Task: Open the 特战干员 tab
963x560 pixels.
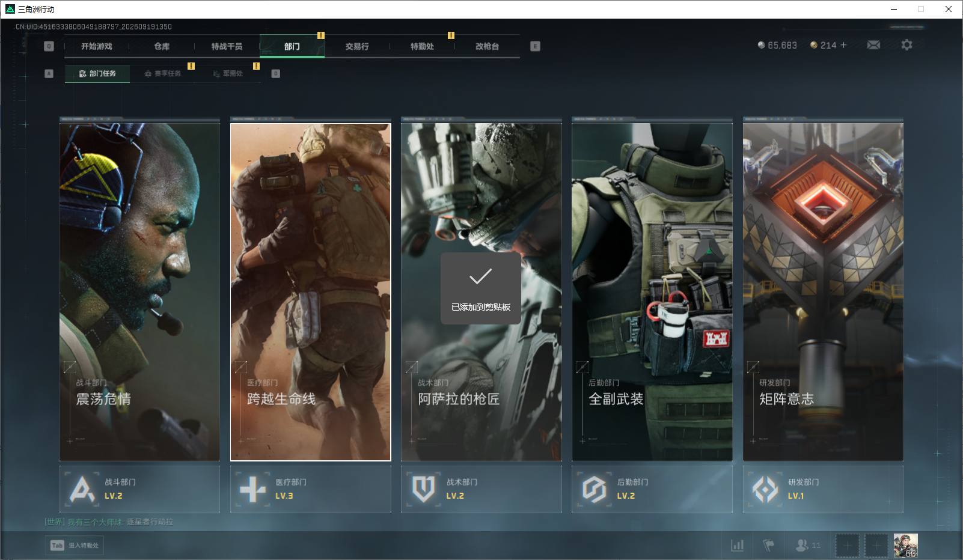Action: 227,46
